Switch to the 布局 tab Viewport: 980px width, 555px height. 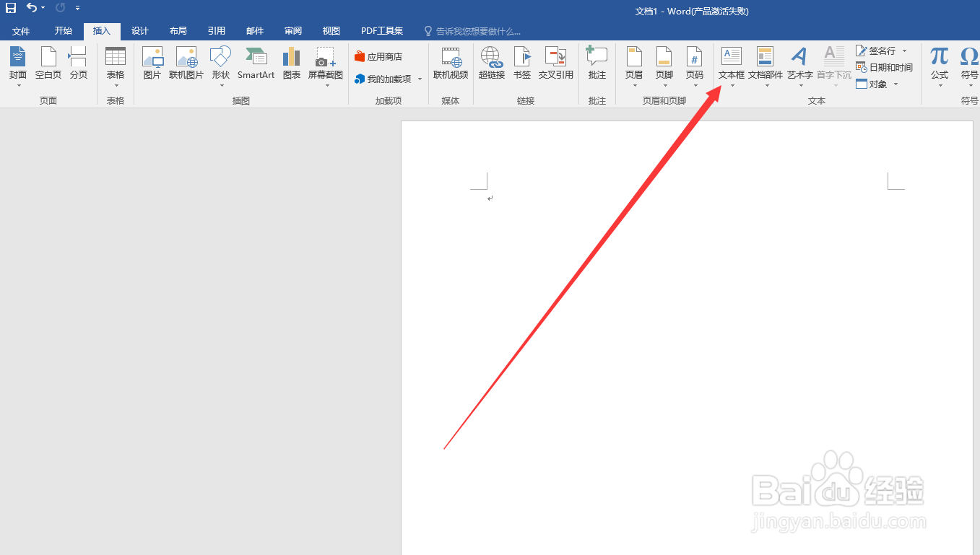coord(178,31)
